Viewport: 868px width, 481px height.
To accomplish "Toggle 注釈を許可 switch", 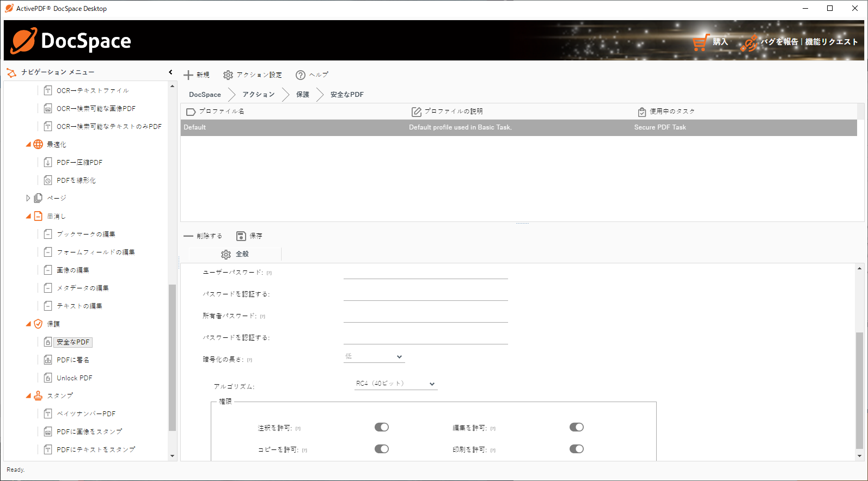I will 382,427.
